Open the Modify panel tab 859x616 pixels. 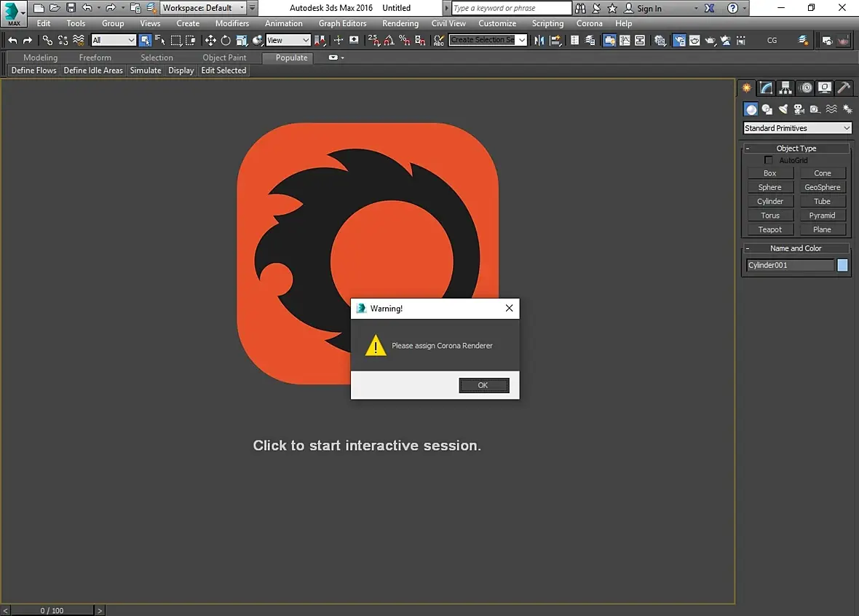click(x=766, y=88)
